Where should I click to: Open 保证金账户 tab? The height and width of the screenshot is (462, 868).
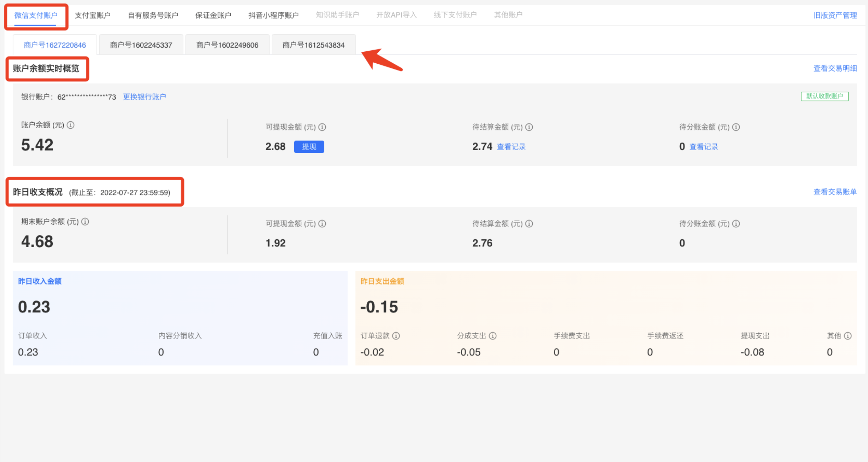[213, 16]
